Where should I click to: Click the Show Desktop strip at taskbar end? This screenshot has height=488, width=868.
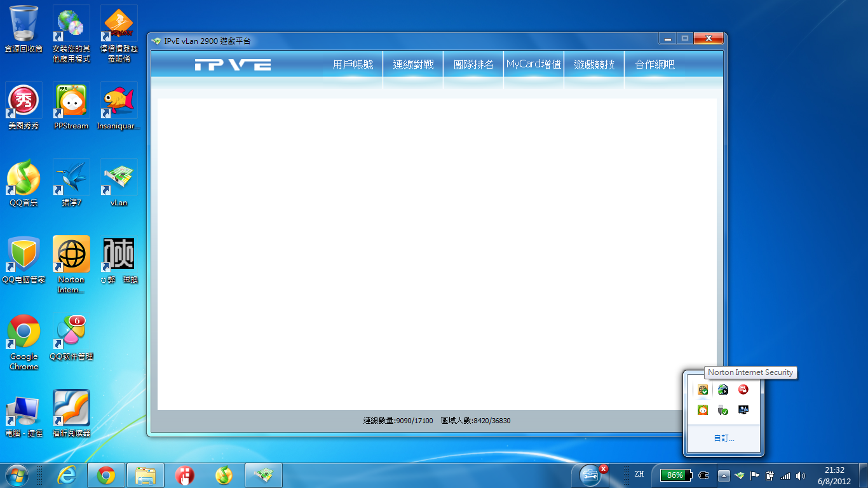(864, 475)
